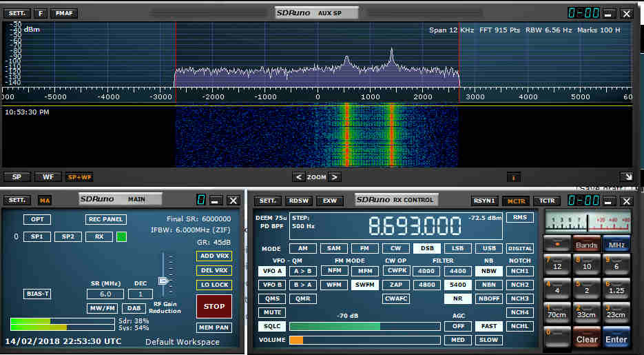This screenshot has width=644, height=355.
Task: Toggle the TCTR button
Action: coord(547,201)
